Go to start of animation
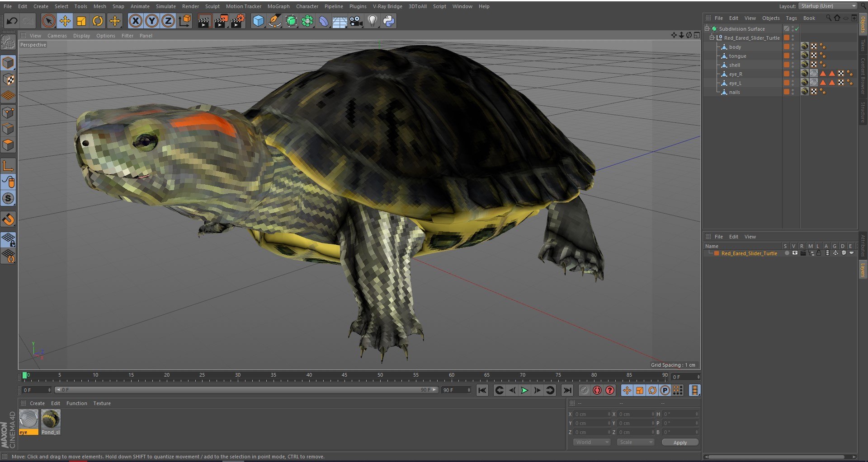The image size is (868, 462). click(482, 390)
